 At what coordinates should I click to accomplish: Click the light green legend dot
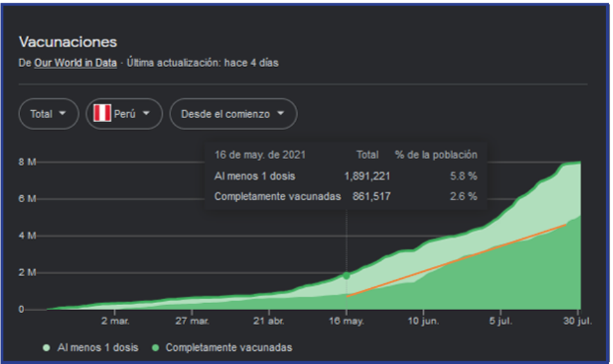(47, 347)
